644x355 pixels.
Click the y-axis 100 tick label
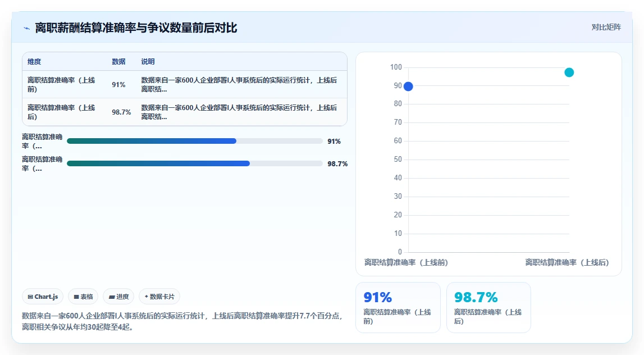pos(396,67)
